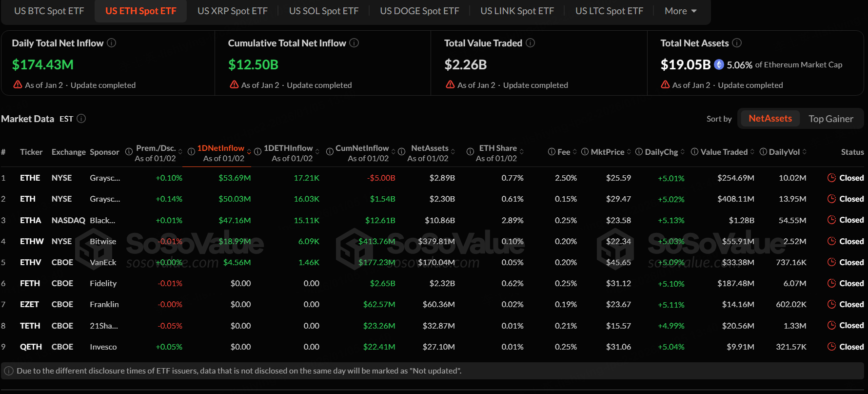Toggle sort arrows on 1DNetInflow column

[x=249, y=152]
